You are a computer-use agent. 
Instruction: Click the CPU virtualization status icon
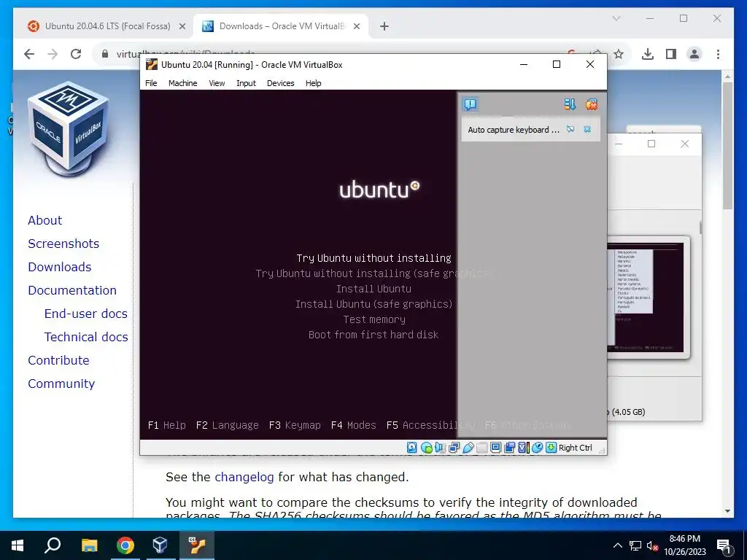coord(524,448)
